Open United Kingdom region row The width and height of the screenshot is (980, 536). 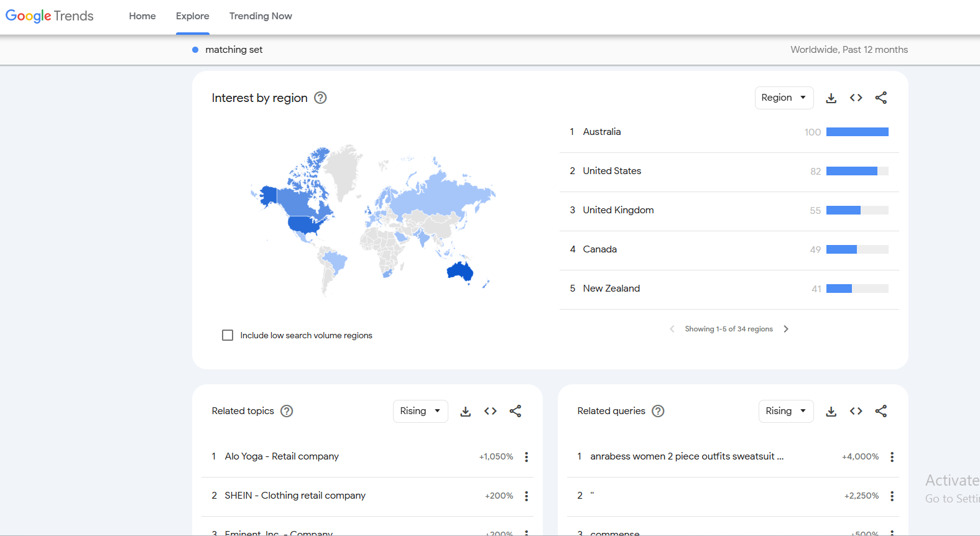[x=729, y=211]
